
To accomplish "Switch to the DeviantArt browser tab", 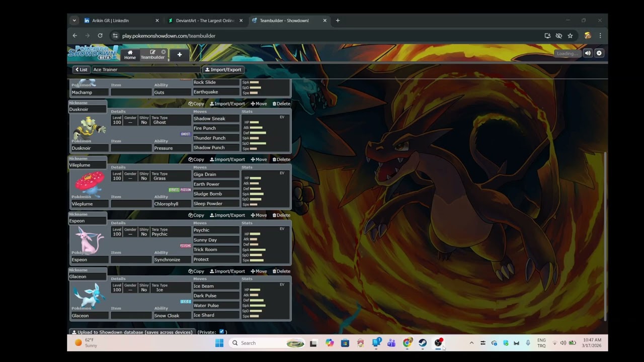I will [x=205, y=21].
